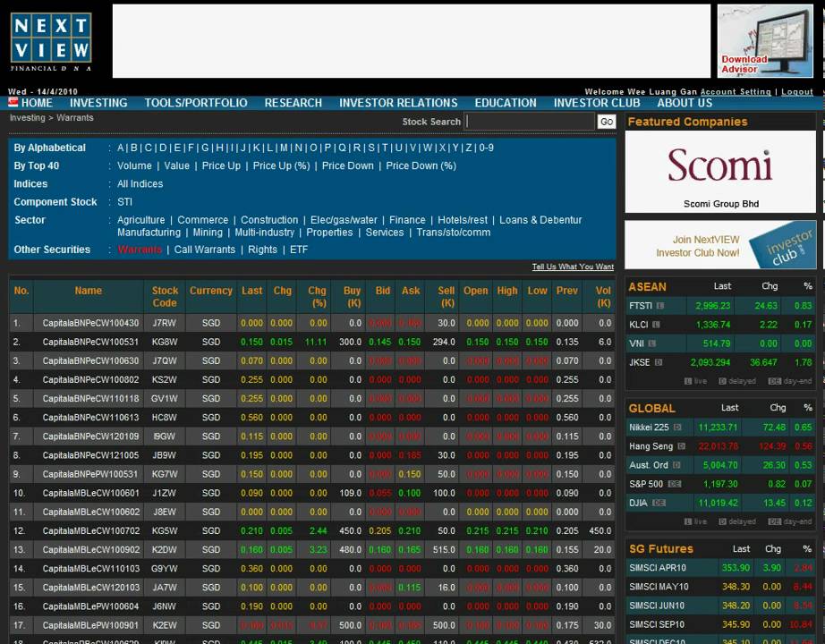Select the Properties sector
The image size is (825, 644).
(329, 233)
